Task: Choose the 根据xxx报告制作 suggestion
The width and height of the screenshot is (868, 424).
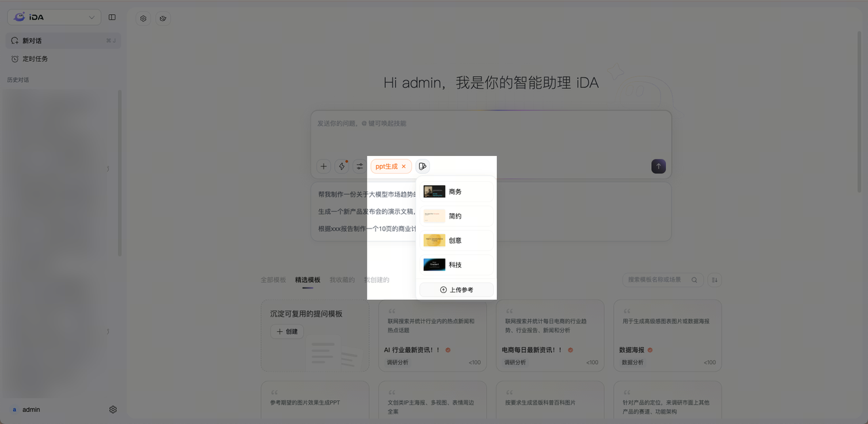Action: [x=367, y=229]
